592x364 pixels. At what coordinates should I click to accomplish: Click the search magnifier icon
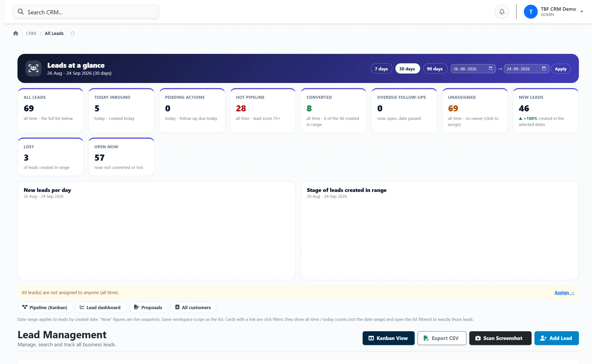(x=21, y=12)
